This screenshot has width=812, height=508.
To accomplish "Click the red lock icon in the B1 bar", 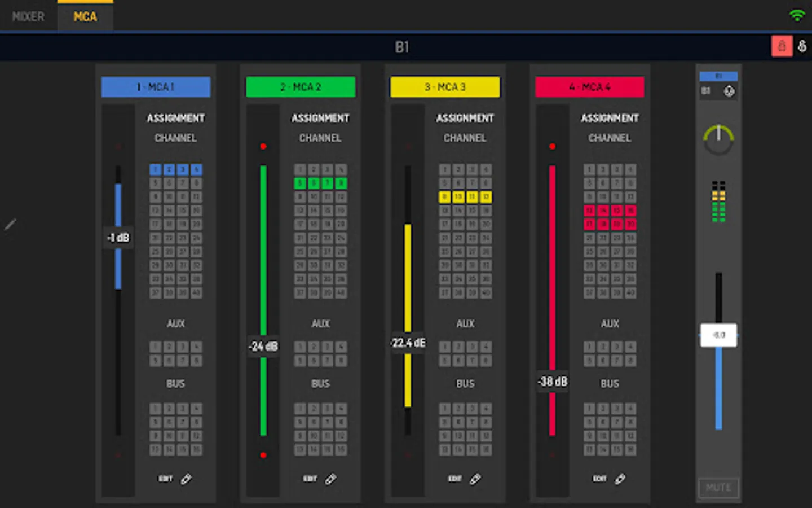I will point(782,46).
